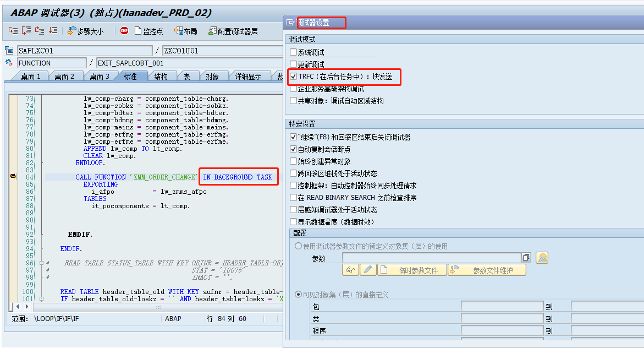Click the pencil edit icon near 临时参数文件
The image size is (644, 348).
(x=368, y=270)
